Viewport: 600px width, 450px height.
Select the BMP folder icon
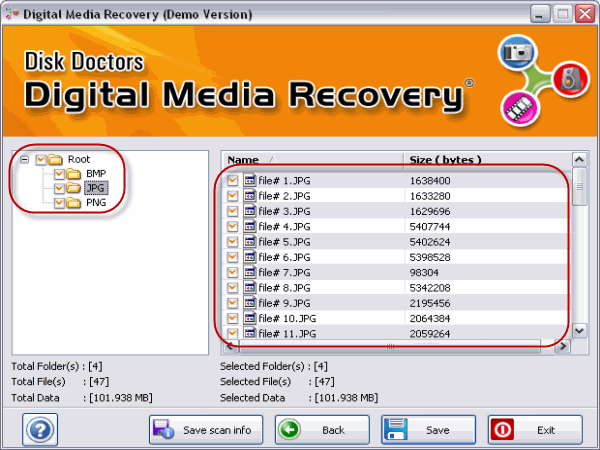73,174
